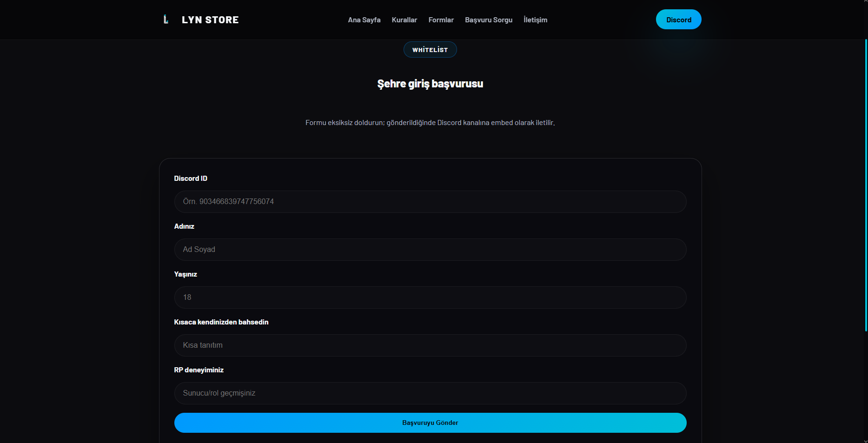The width and height of the screenshot is (868, 443).
Task: Click the Ad Soyad name field
Action: pyautogui.click(x=430, y=250)
